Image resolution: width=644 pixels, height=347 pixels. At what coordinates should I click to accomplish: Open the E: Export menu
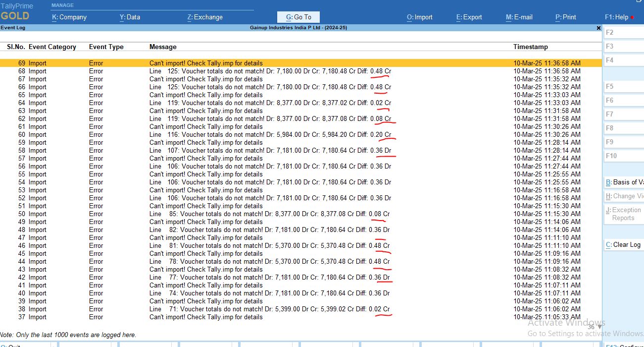coord(469,17)
